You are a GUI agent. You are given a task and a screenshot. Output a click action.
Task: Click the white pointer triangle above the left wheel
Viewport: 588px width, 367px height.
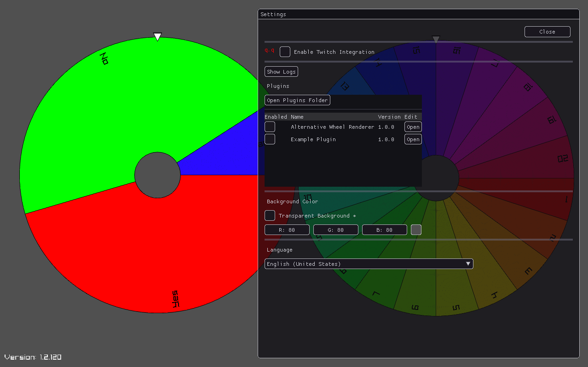point(157,36)
